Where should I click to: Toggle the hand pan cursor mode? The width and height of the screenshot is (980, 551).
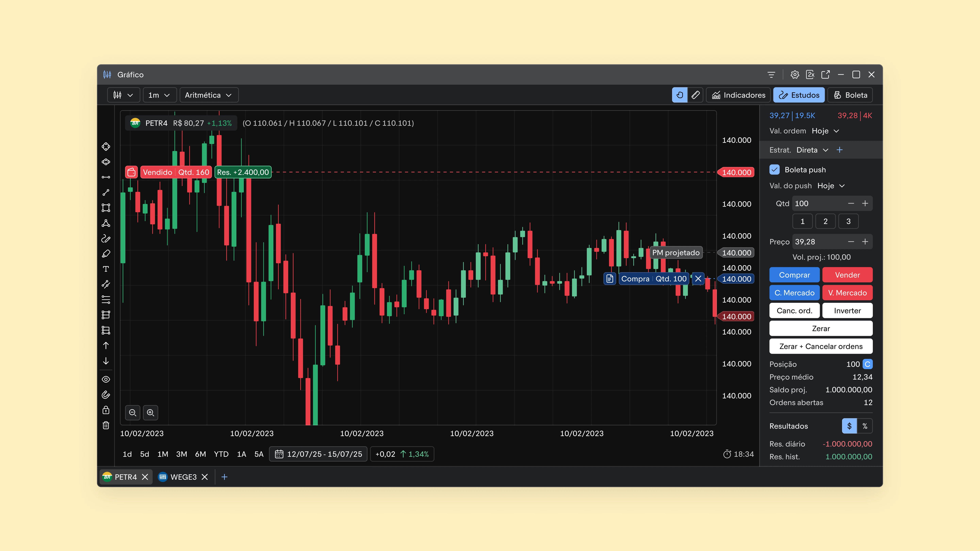[x=680, y=95]
